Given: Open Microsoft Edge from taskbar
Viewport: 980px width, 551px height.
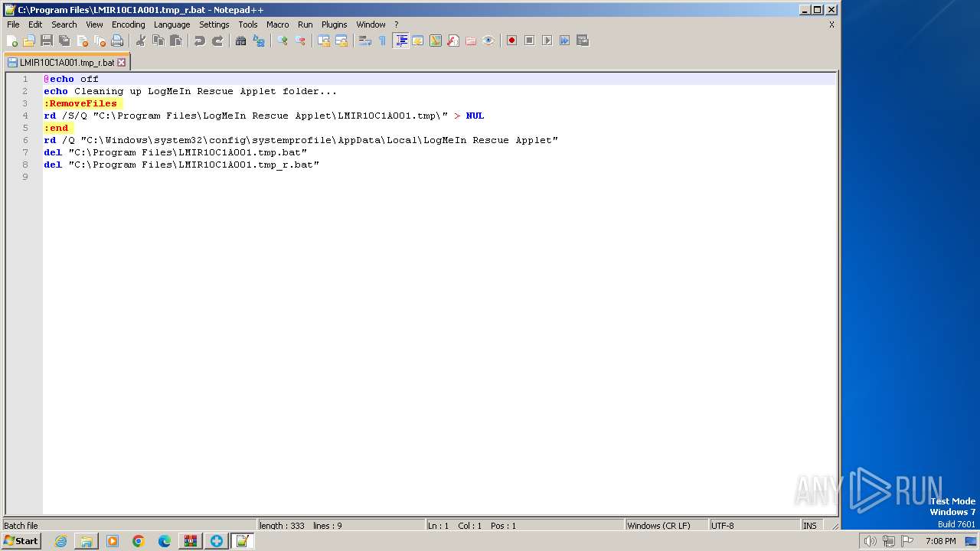Looking at the screenshot, I should [x=165, y=541].
